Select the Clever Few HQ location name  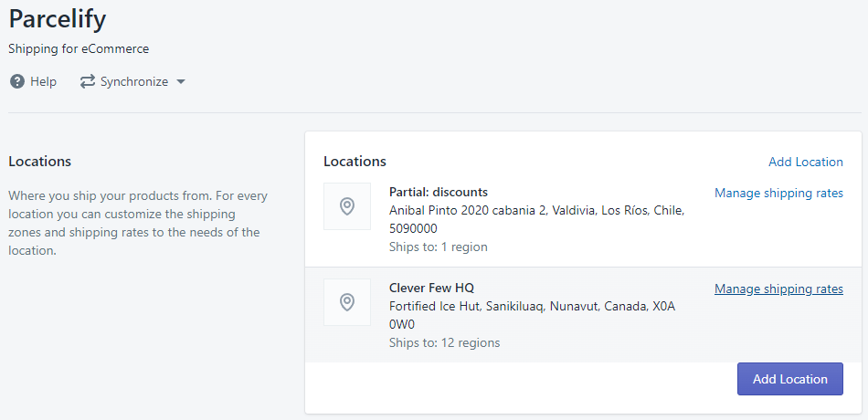432,288
